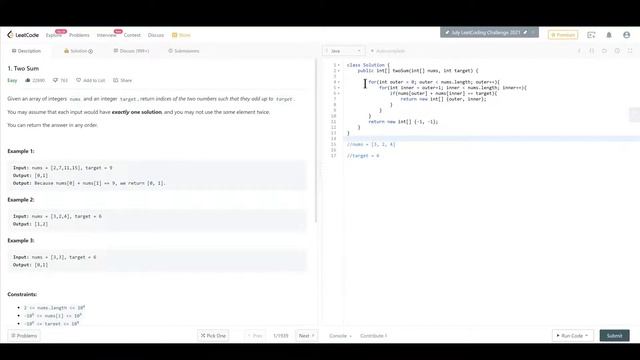Screen dimensions: 640x360
Task: Click the retrieve last code braces icon
Action: pyautogui.click(x=592, y=51)
